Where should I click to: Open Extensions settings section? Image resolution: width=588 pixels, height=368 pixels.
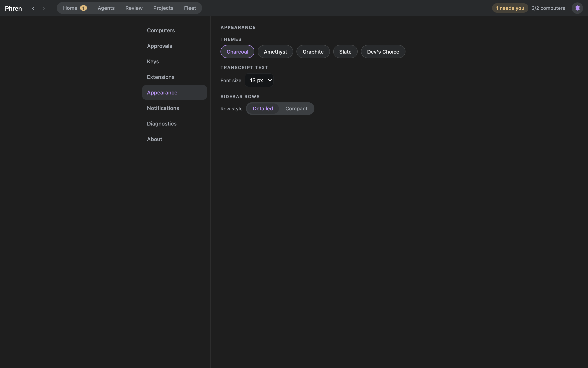(x=174, y=77)
